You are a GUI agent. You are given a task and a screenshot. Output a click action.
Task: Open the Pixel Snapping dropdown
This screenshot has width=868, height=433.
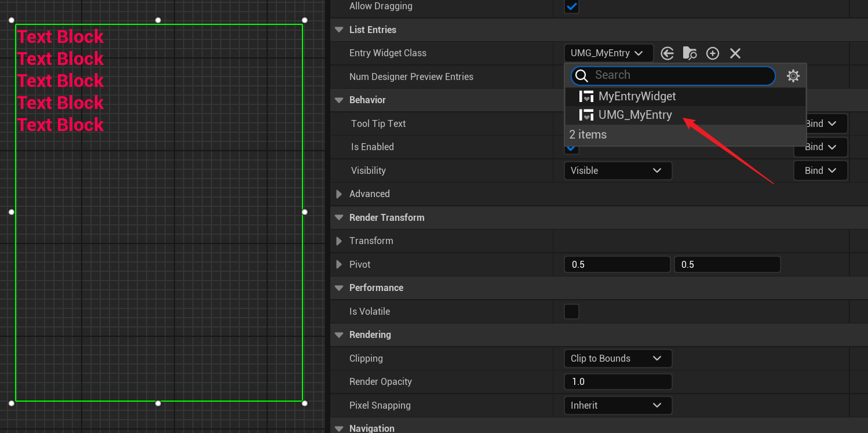tap(617, 405)
